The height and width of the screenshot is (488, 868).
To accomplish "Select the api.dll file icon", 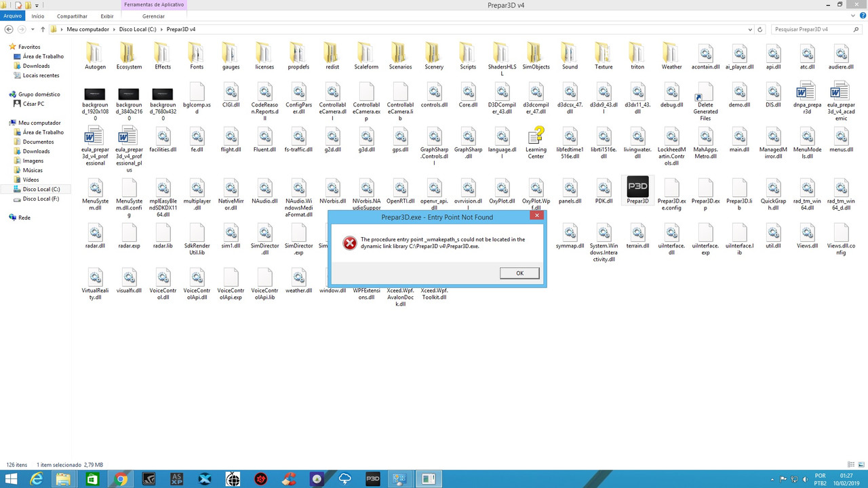I will click(x=773, y=52).
